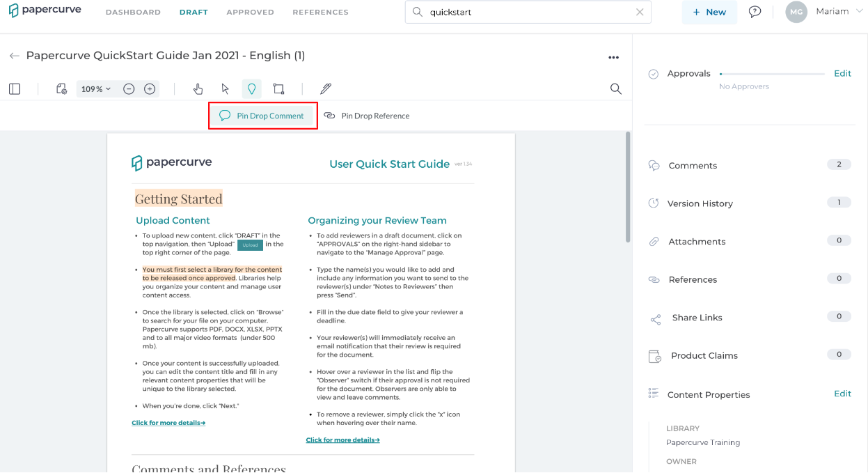The width and height of the screenshot is (868, 473).
Task: Click the Papercurve logo
Action: click(45, 10)
